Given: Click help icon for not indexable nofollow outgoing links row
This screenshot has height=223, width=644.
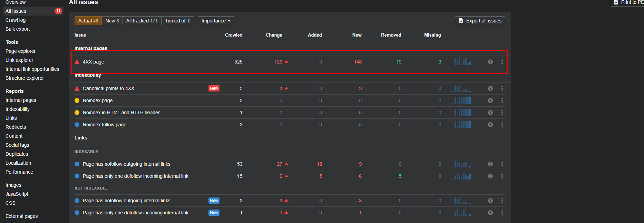Looking at the screenshot, I should [x=490, y=201].
